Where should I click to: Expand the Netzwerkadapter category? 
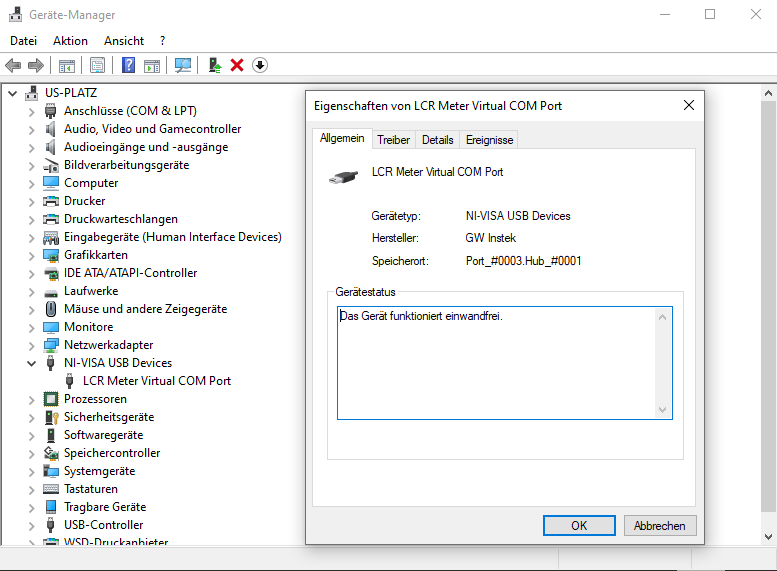(32, 345)
